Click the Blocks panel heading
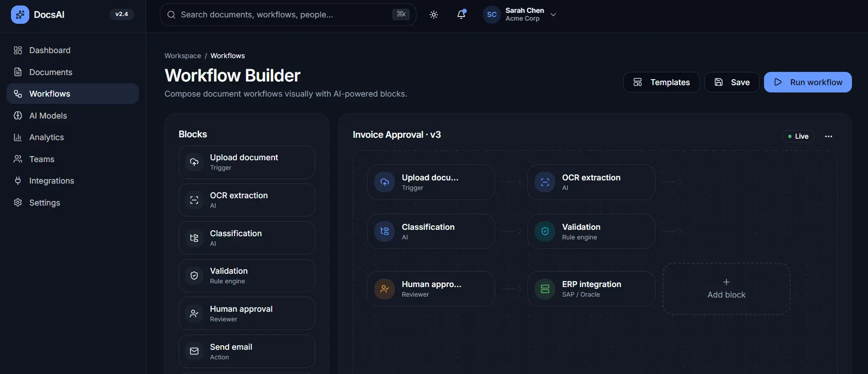This screenshot has height=374, width=868. (x=193, y=134)
